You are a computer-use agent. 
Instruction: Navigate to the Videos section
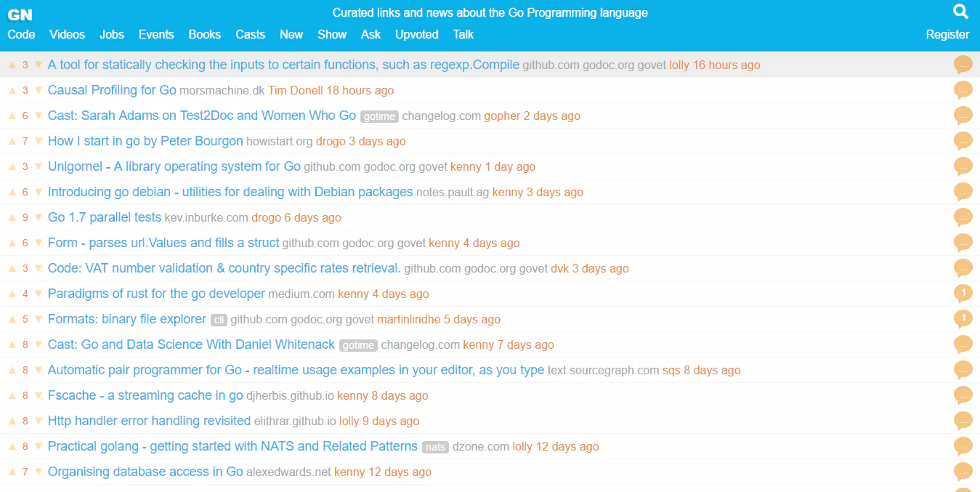click(x=67, y=34)
